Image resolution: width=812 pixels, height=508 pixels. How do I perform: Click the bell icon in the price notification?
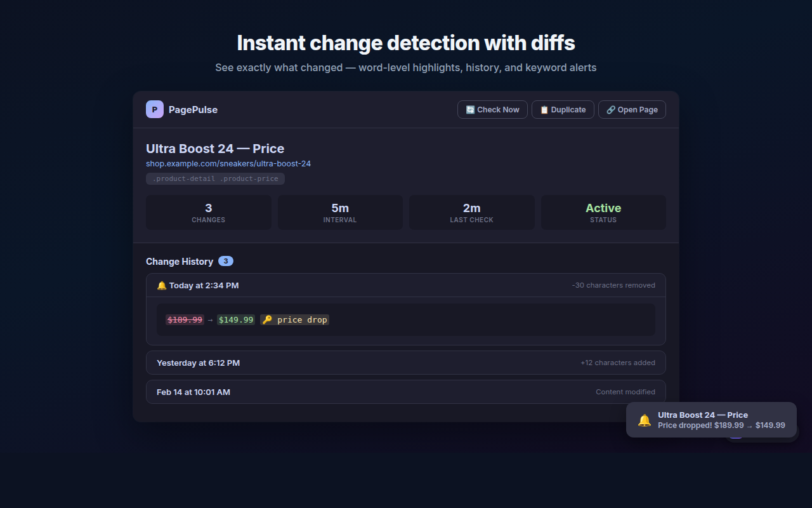click(x=645, y=420)
